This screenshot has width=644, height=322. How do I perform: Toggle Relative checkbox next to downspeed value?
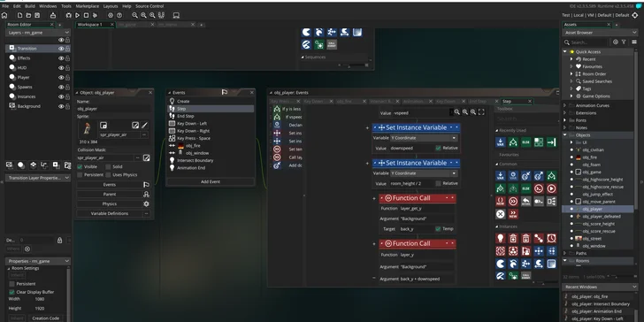[438, 148]
